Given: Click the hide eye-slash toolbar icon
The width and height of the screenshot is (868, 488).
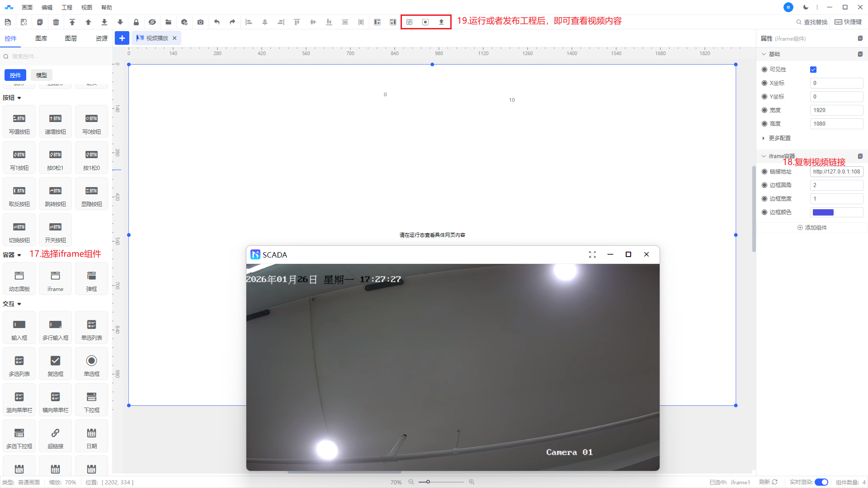Looking at the screenshot, I should point(152,22).
